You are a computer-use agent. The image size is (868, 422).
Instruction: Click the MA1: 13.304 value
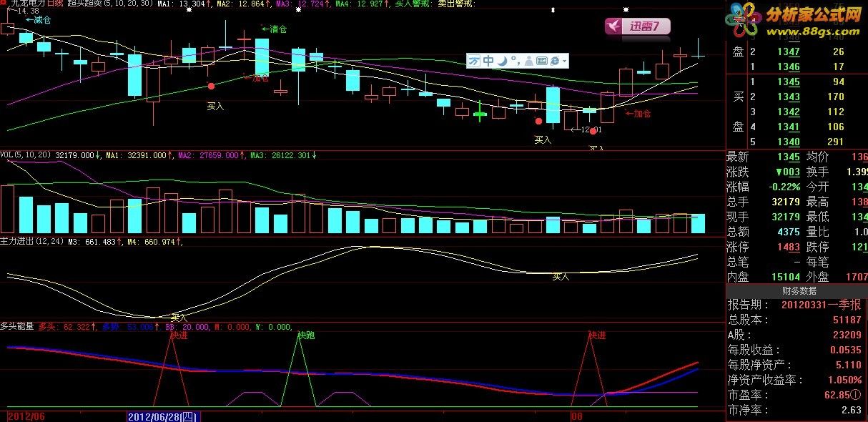tap(182, 5)
